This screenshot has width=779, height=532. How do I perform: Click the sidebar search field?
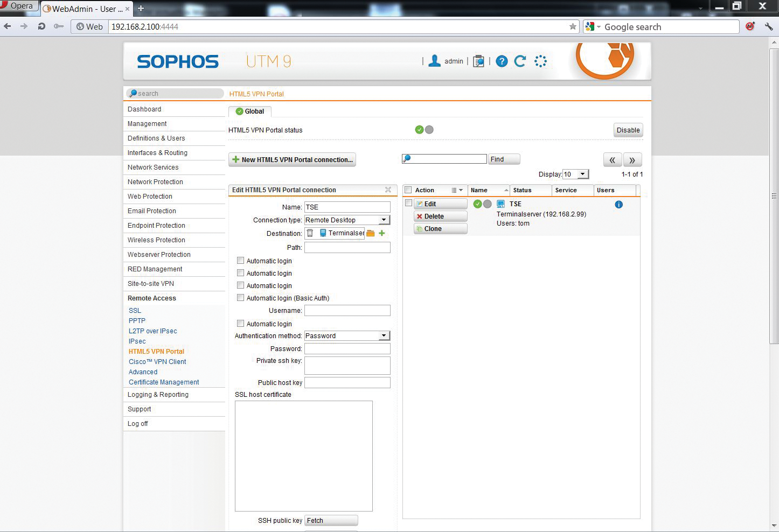[x=175, y=93]
